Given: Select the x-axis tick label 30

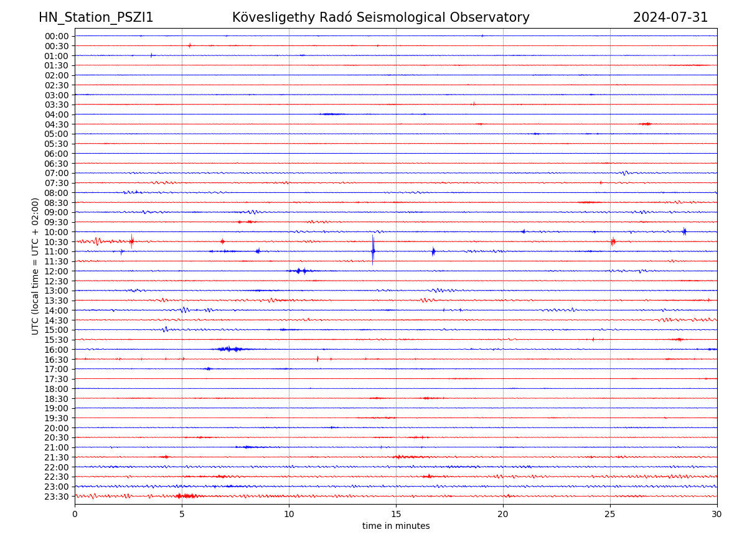Looking at the screenshot, I should click(x=717, y=515).
